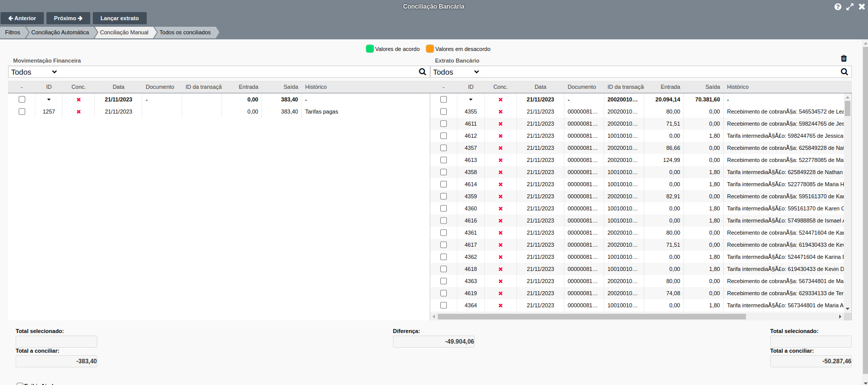
Task: Go back with Anterior button
Action: pos(22,18)
